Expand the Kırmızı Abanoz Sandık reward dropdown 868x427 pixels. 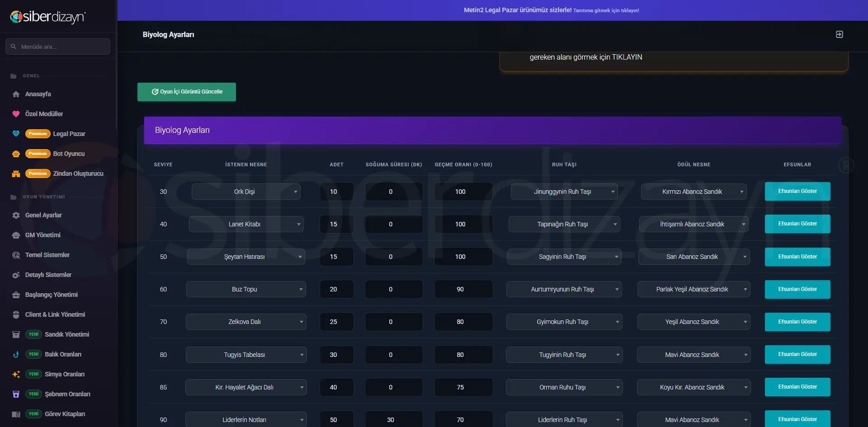(x=693, y=192)
